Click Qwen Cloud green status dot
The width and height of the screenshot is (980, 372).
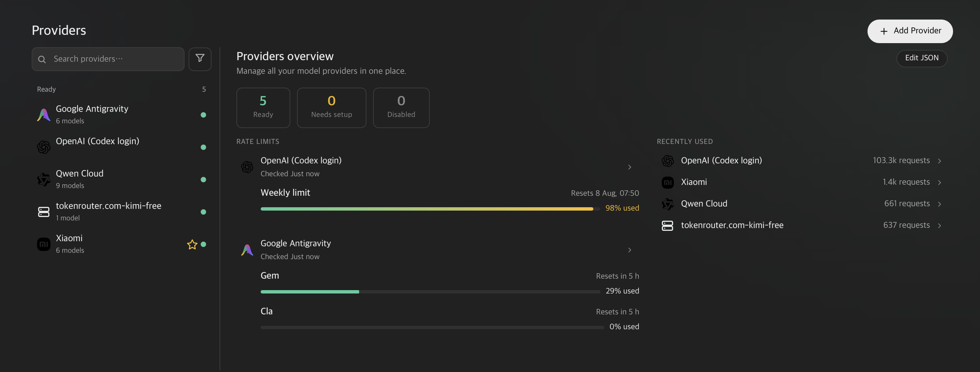(x=203, y=179)
